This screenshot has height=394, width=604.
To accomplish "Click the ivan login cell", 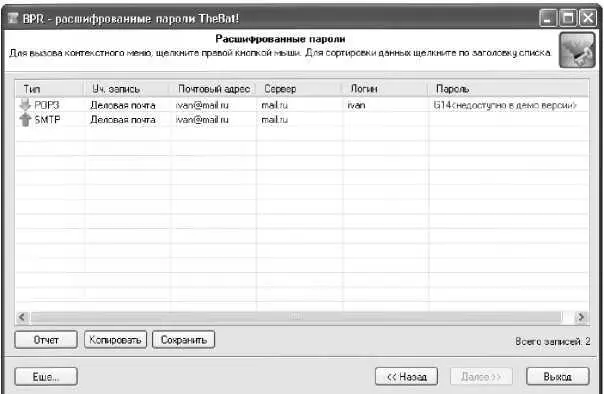I will [x=356, y=105].
